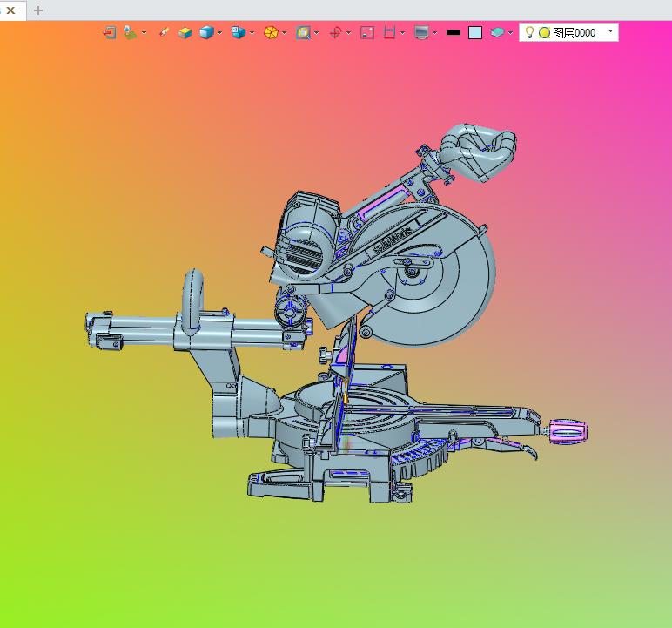Screen dimensions: 672x628
Task: Click the exit/return icon with red arrow
Action: point(110,32)
